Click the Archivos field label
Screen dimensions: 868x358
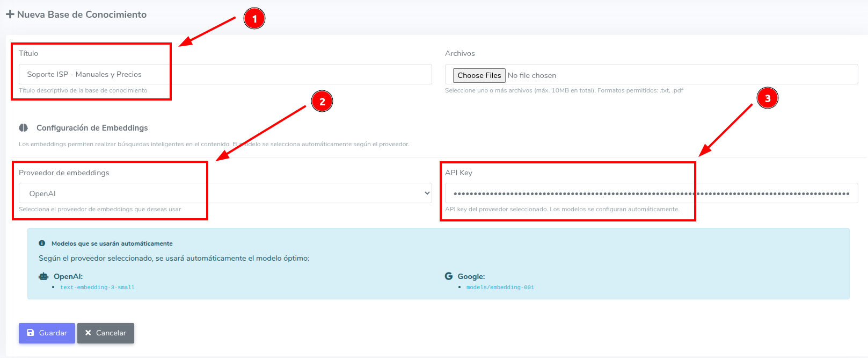[459, 53]
